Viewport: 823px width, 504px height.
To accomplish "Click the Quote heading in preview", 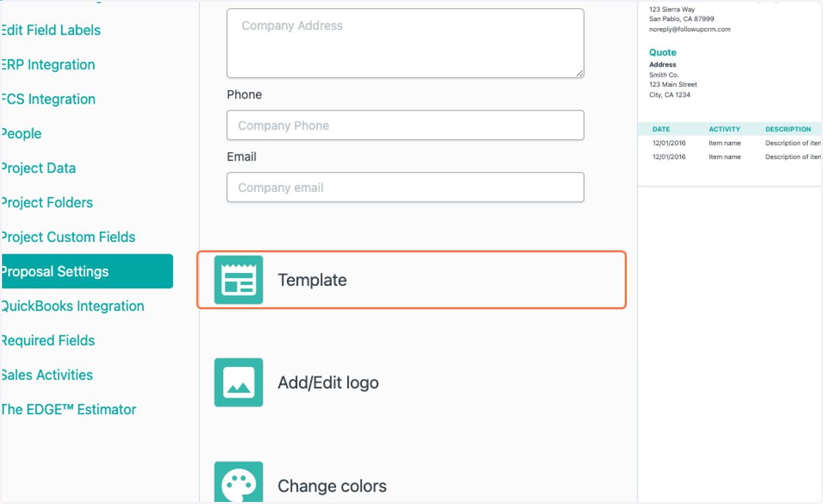I will tap(663, 52).
